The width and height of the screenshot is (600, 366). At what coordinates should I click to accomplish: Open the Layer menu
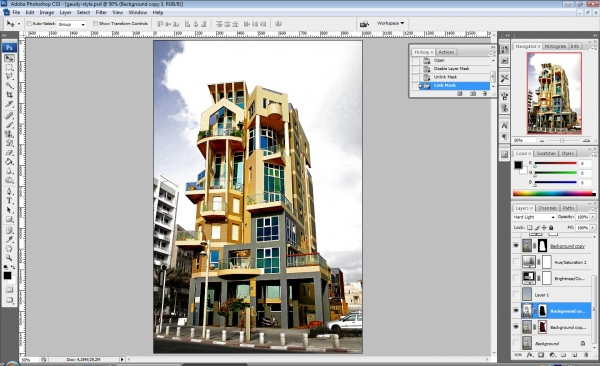coord(65,13)
